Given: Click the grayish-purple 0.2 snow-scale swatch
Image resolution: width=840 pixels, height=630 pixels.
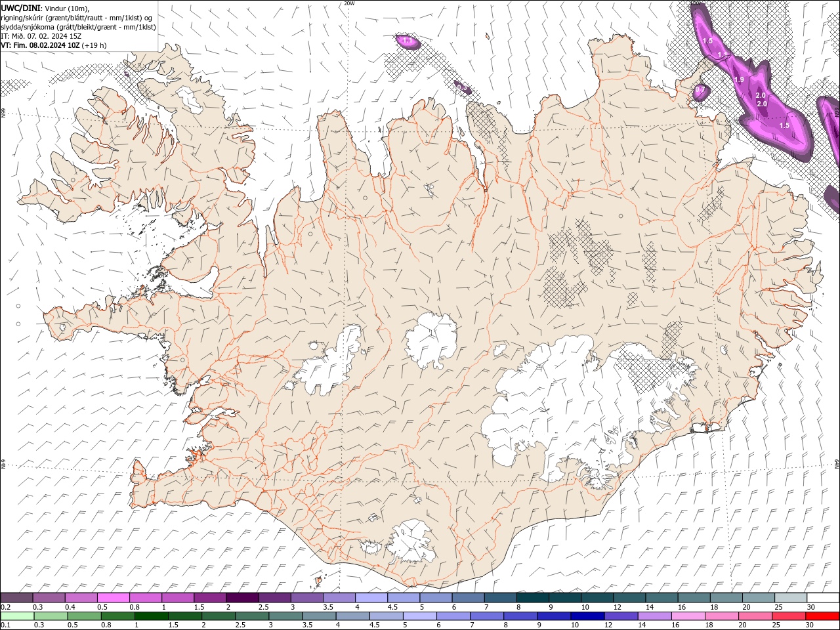Looking at the screenshot, I should [x=16, y=598].
